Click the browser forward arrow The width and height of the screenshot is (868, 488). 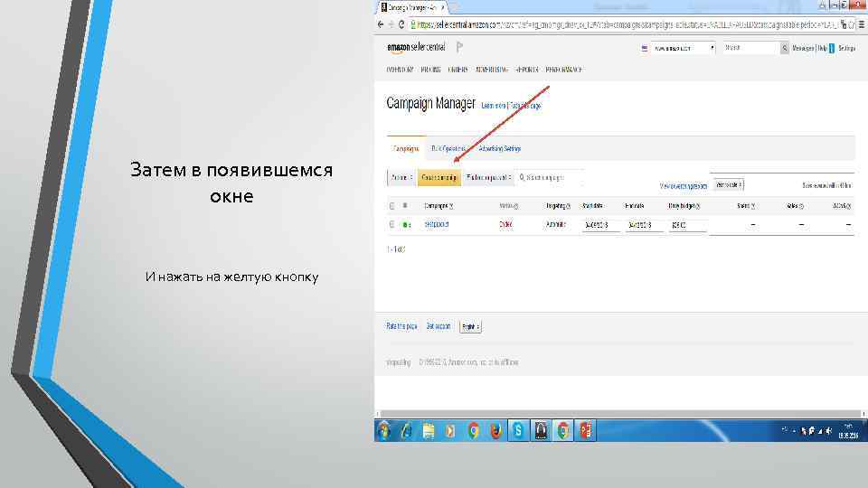(391, 24)
